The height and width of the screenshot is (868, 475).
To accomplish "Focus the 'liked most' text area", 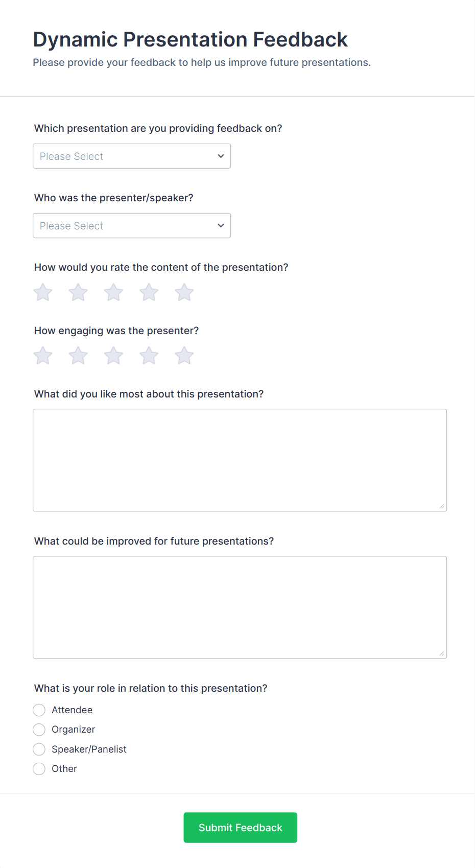I will pos(240,460).
